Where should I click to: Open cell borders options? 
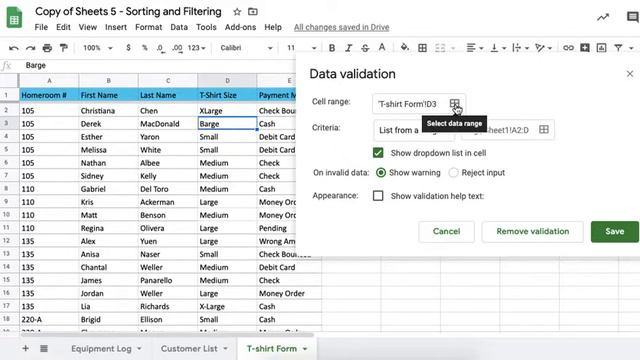422,48
